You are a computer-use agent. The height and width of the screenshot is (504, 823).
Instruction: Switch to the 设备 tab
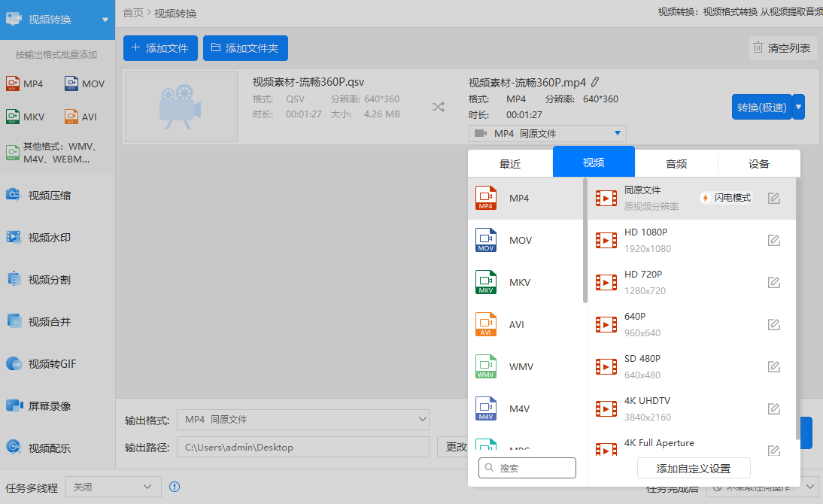(x=758, y=164)
